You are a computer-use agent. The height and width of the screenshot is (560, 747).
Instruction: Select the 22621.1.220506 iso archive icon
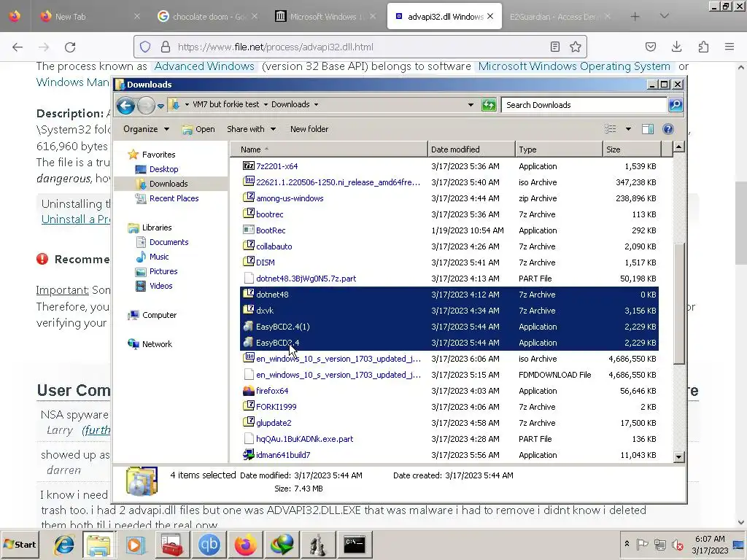coord(248,182)
